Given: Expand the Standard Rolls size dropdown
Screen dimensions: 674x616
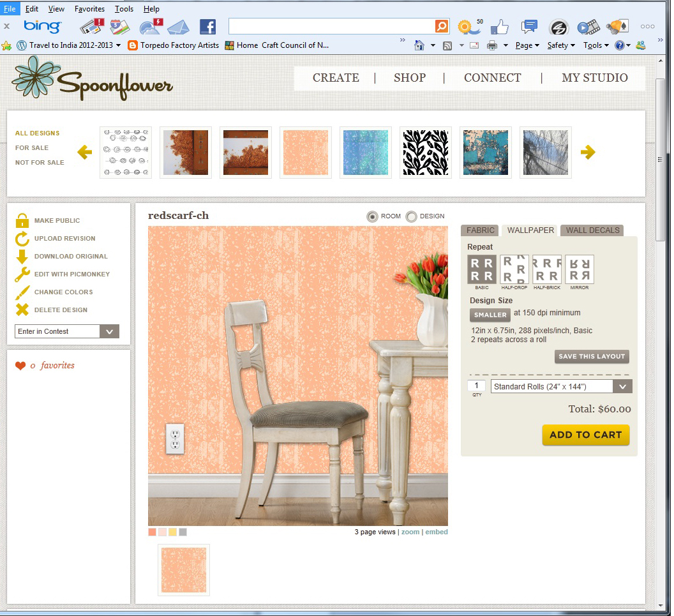Looking at the screenshot, I should [622, 386].
